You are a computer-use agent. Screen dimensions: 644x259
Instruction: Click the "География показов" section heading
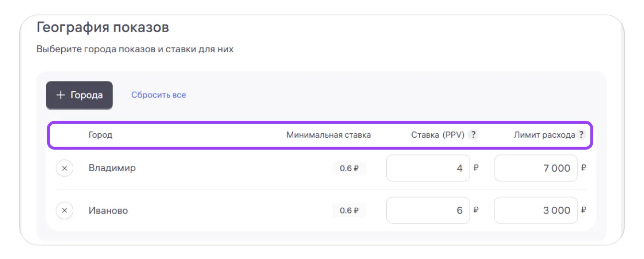[103, 27]
